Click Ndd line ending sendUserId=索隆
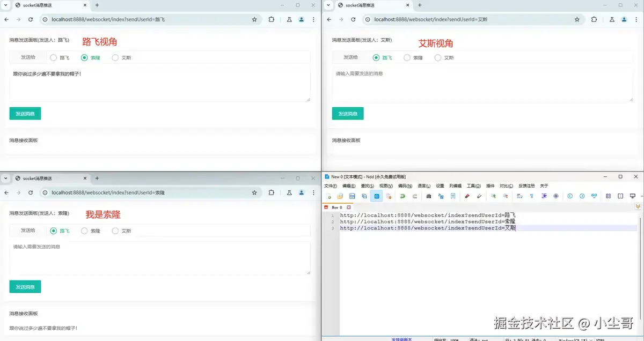This screenshot has height=341, width=644. click(x=428, y=221)
